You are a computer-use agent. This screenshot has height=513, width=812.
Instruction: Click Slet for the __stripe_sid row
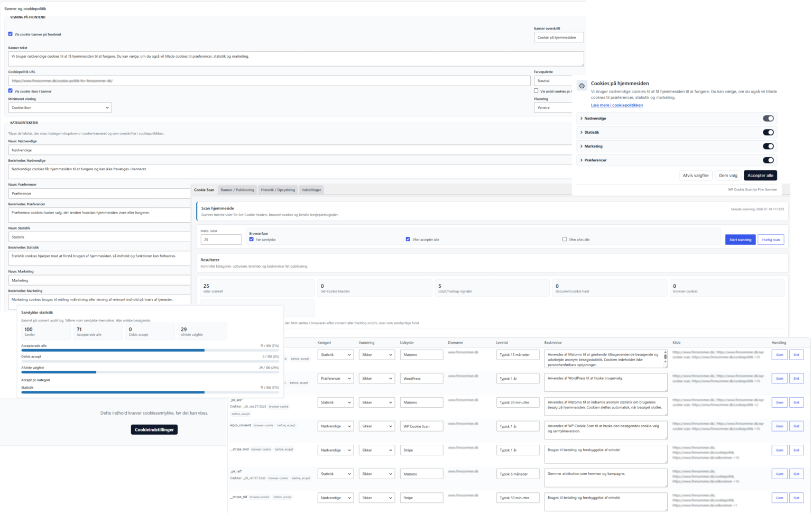[796, 498]
